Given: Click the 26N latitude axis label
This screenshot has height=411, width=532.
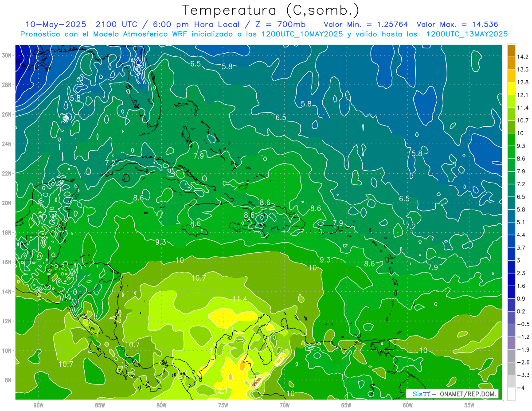Looking at the screenshot, I should [8, 114].
